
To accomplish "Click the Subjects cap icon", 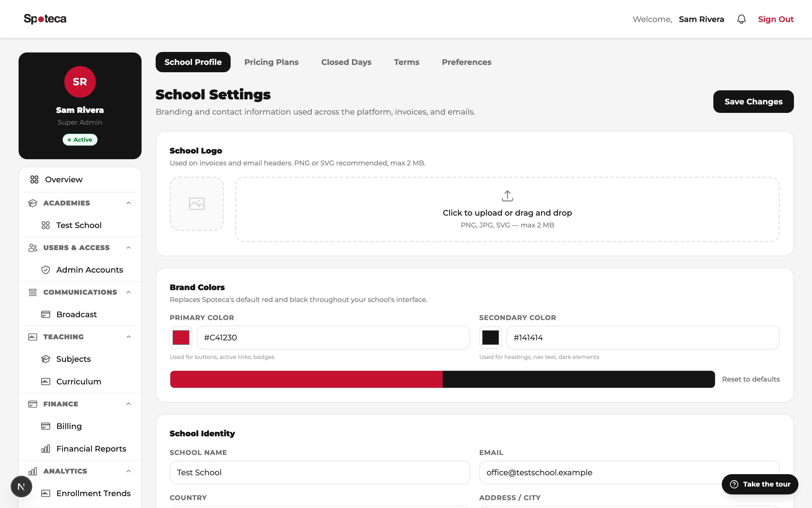I will pos(46,359).
